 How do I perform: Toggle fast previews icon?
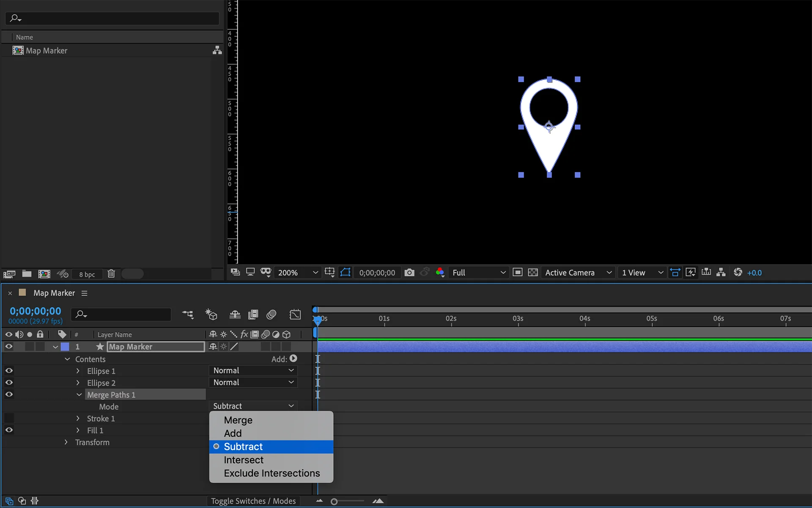(x=690, y=272)
